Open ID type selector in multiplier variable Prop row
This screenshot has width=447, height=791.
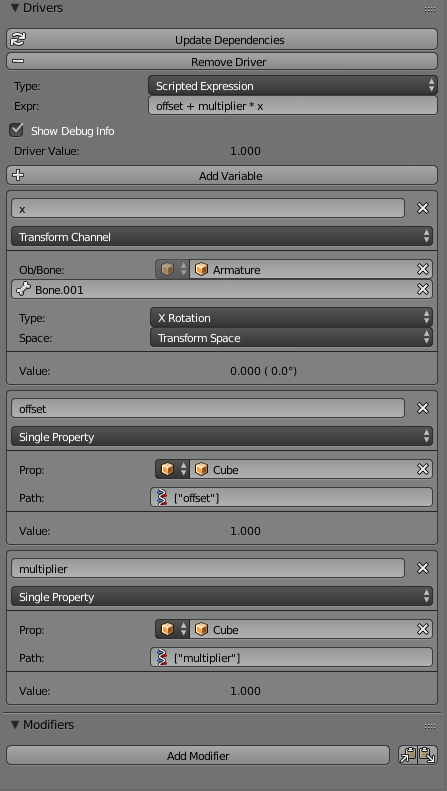pyautogui.click(x=172, y=630)
